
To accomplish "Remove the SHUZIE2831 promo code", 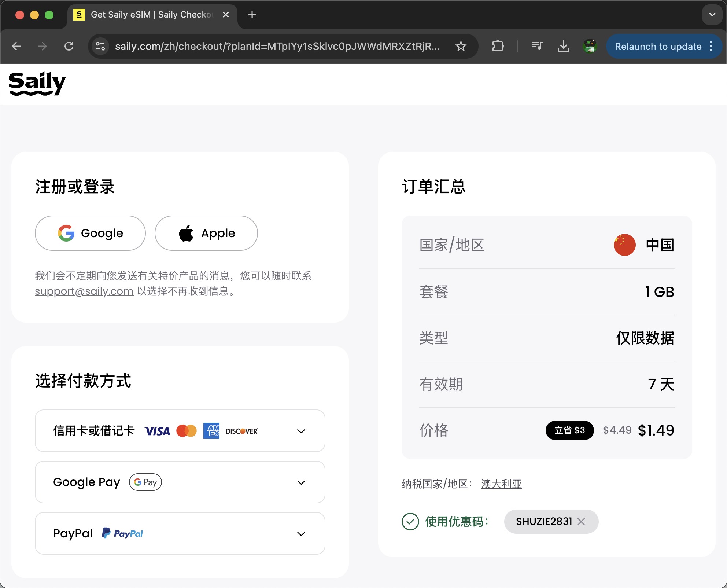I will pos(581,521).
